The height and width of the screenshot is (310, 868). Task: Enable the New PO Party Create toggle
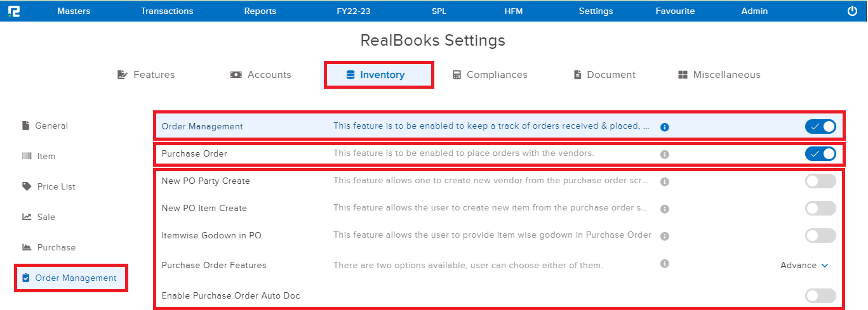click(820, 181)
